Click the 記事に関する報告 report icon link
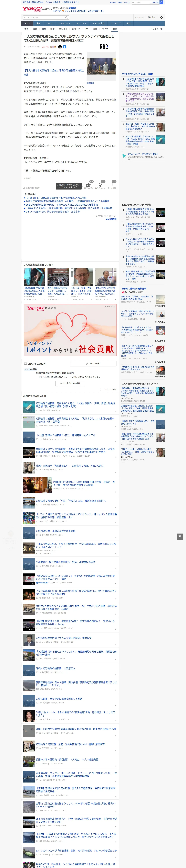 point(32,188)
